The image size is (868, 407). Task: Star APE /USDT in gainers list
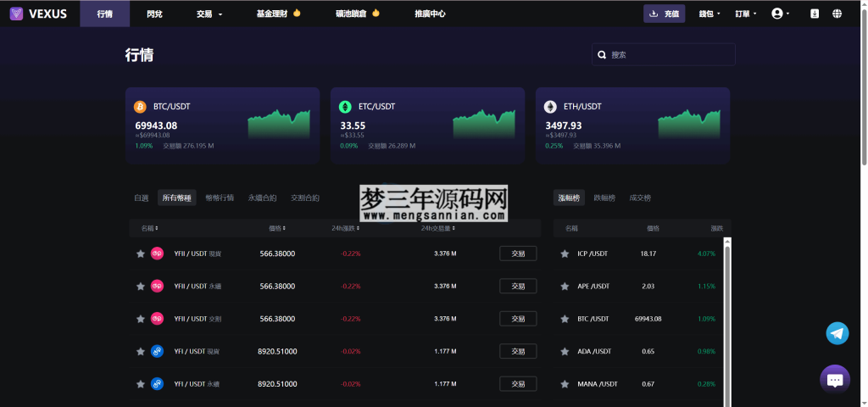[x=565, y=287]
